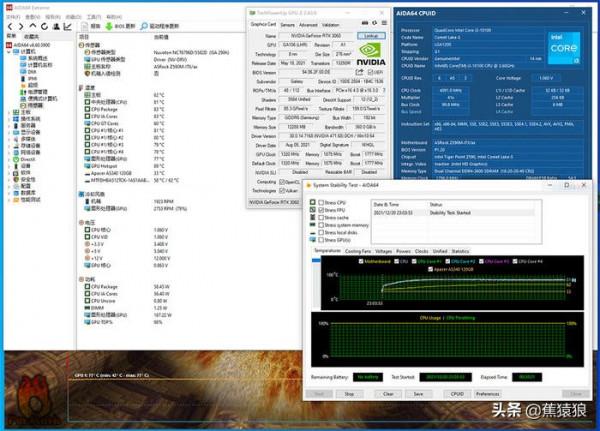Uncheck the Stress FPU checkbox
Screen dimensions: 600x431
point(321,210)
